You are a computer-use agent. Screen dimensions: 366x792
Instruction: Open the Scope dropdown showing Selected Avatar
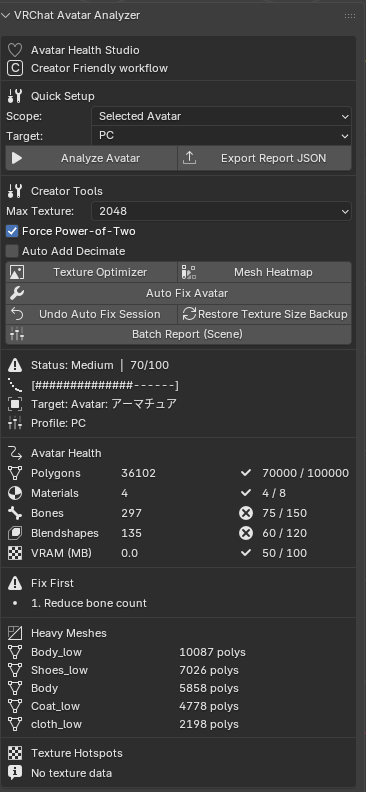point(221,116)
